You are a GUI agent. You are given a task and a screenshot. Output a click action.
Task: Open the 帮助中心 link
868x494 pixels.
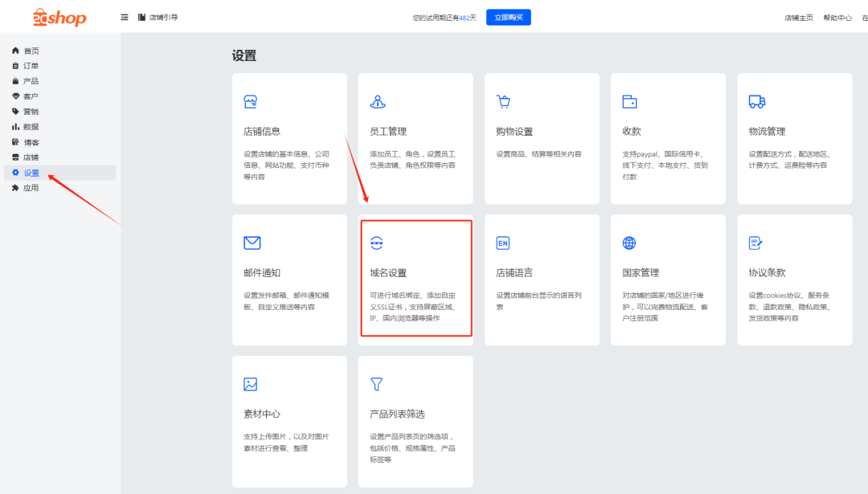coord(837,16)
